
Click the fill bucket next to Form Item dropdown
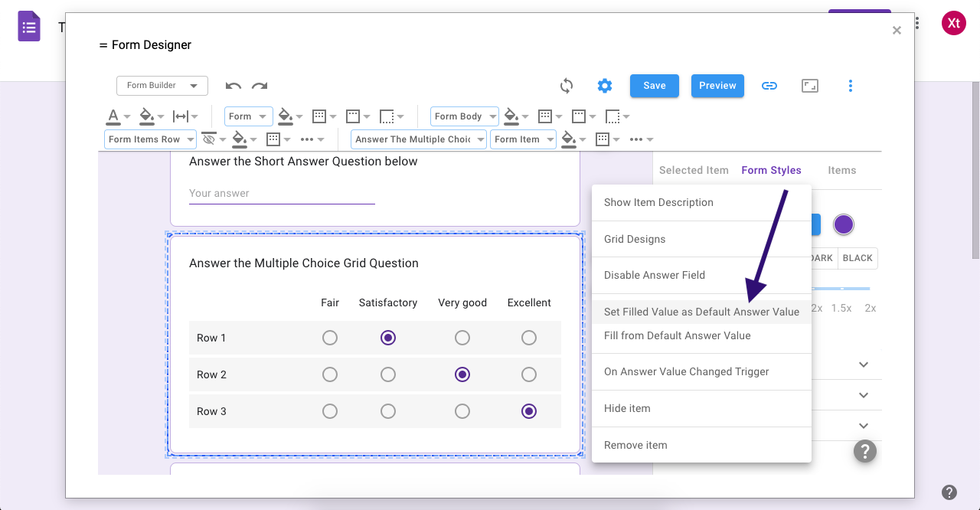coord(569,139)
